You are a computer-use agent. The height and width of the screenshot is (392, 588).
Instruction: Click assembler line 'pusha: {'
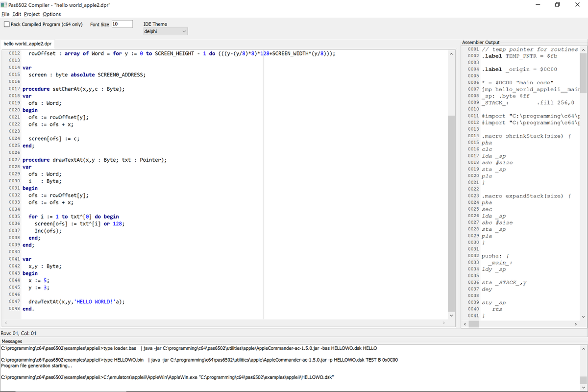[496, 256]
